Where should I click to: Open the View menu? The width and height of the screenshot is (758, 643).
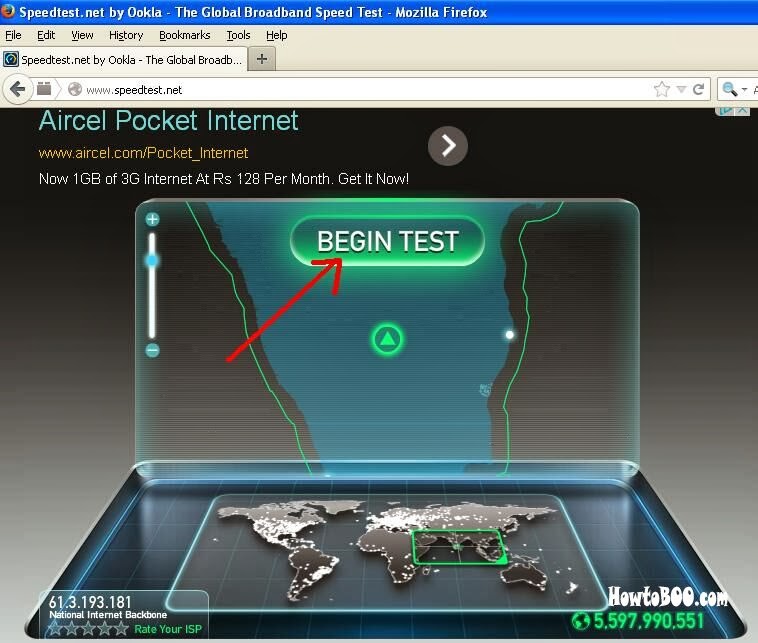tap(82, 35)
